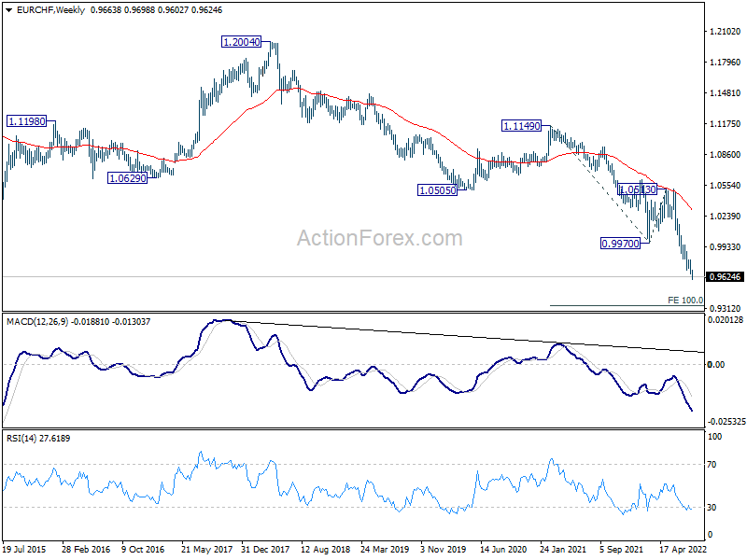Select the 1.20040 price label
The image size is (747, 560).
tap(242, 42)
